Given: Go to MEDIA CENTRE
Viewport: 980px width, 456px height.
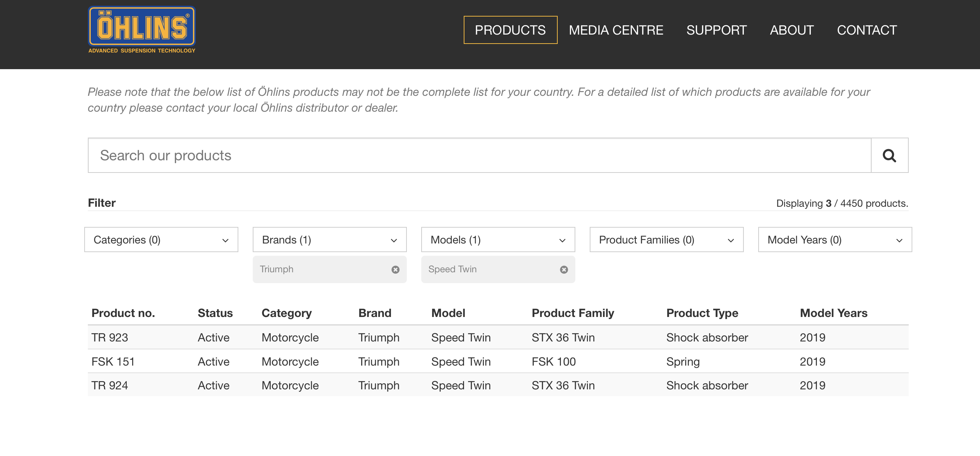Looking at the screenshot, I should pyautogui.click(x=616, y=30).
